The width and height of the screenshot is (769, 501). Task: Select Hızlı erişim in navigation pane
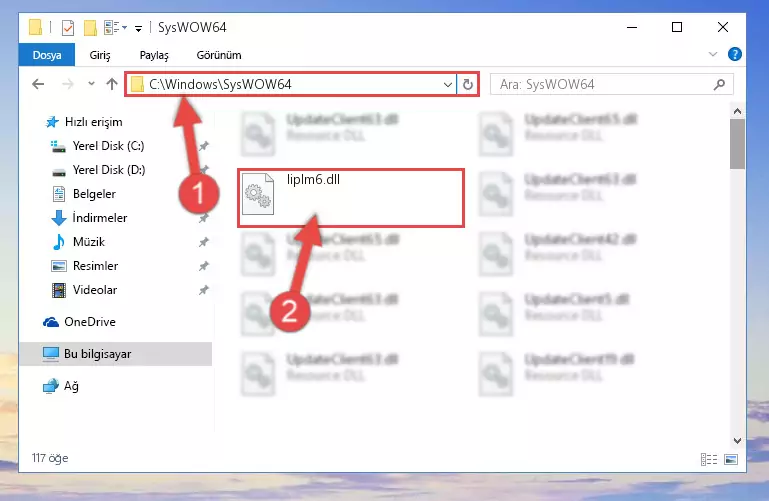(94, 122)
